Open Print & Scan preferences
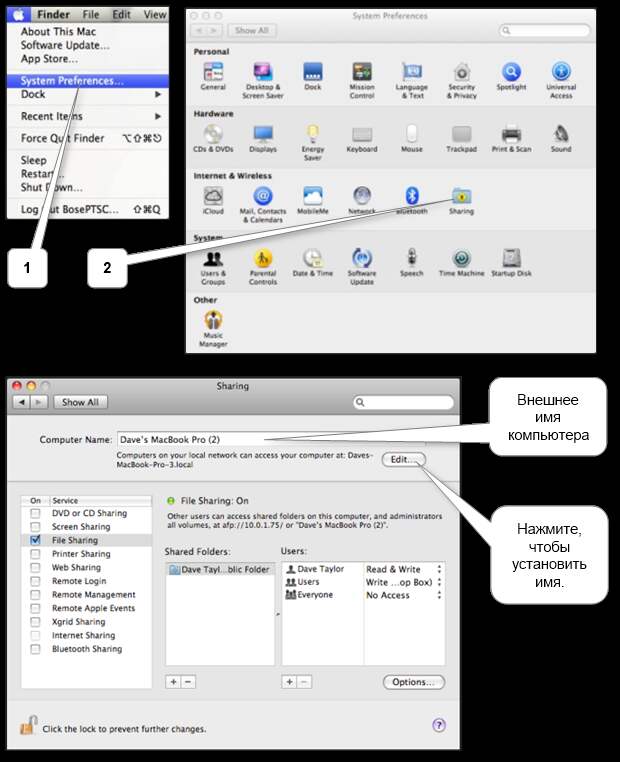Screen dimensions: 620x762 point(511,134)
